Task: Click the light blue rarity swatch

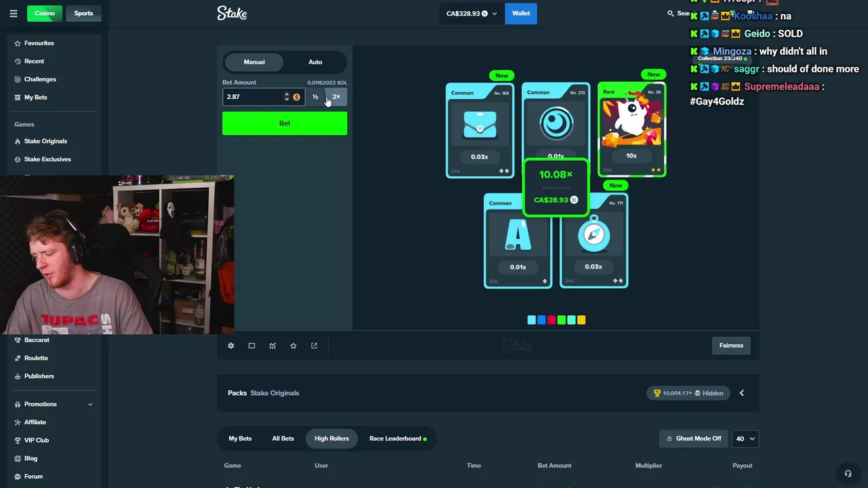Action: (x=532, y=320)
